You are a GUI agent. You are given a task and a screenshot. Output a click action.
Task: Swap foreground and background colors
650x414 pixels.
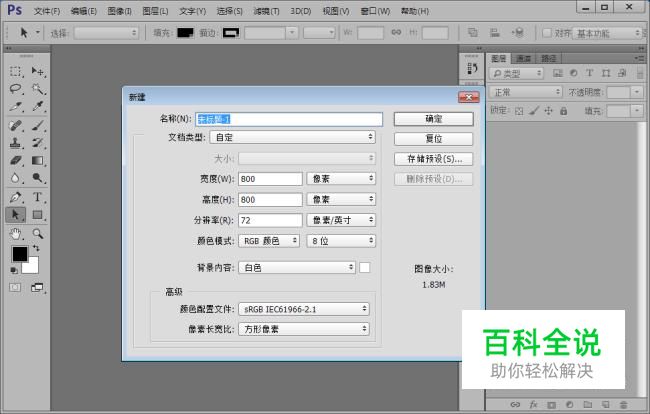(36, 248)
